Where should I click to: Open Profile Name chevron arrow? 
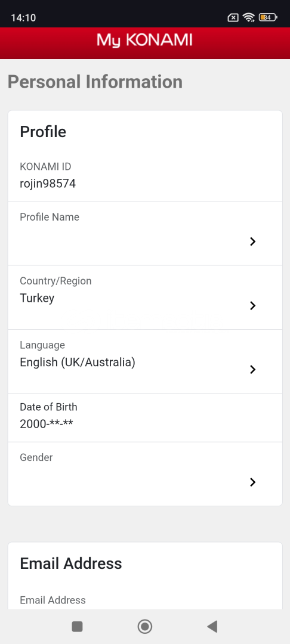(252, 241)
